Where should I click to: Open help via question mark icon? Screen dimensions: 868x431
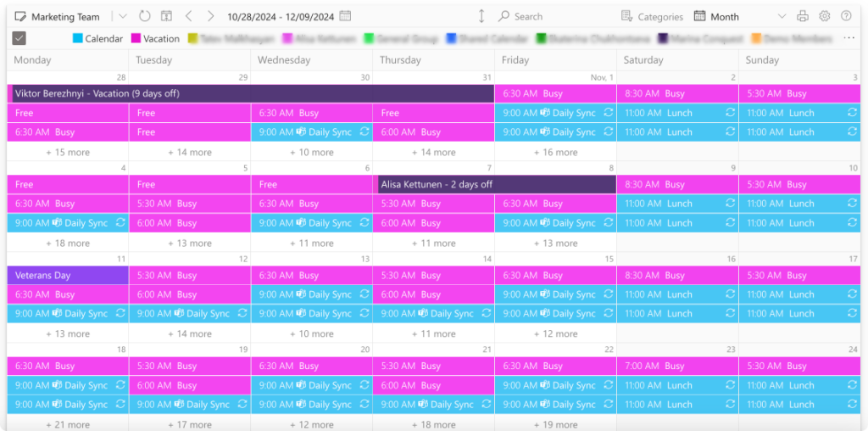846,16
